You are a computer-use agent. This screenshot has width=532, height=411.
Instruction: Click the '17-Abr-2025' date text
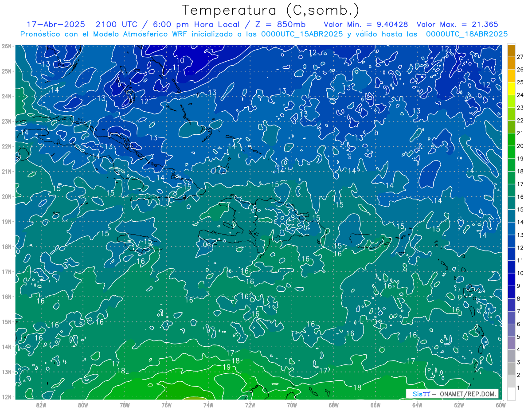pos(56,24)
